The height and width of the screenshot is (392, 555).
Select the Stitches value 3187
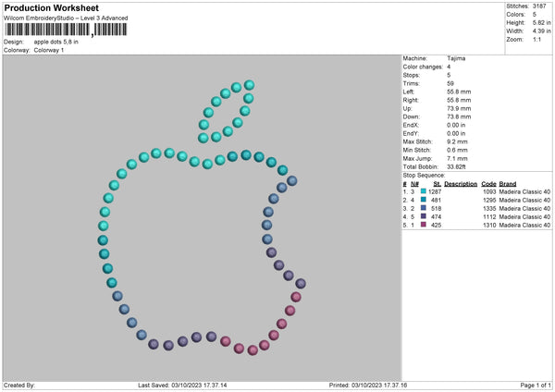(x=539, y=6)
